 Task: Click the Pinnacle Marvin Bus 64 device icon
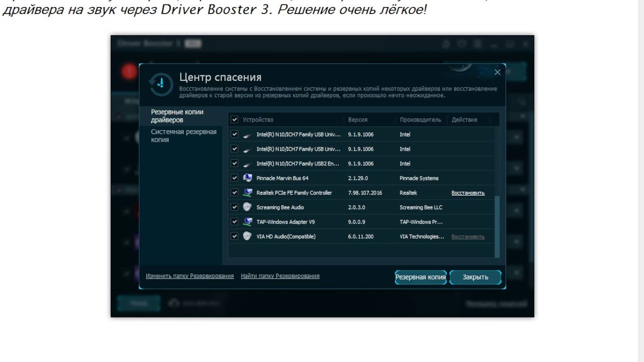[247, 178]
